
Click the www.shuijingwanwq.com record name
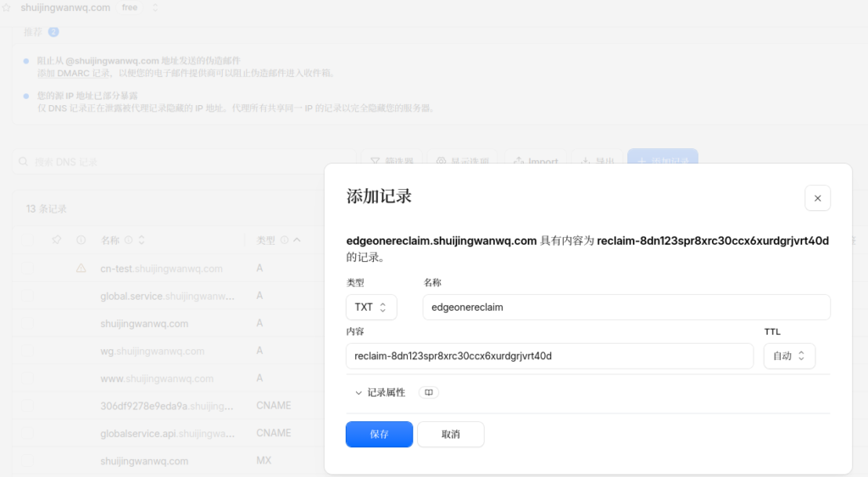point(157,379)
